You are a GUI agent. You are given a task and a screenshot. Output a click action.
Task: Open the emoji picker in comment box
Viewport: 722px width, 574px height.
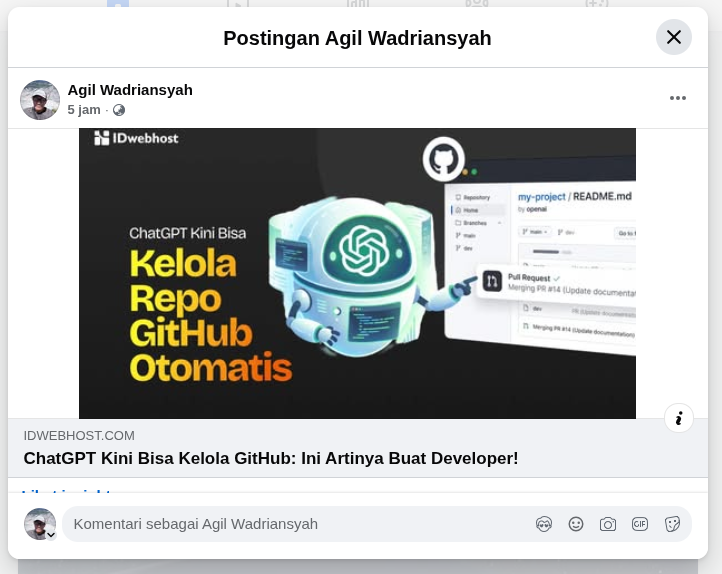(576, 524)
